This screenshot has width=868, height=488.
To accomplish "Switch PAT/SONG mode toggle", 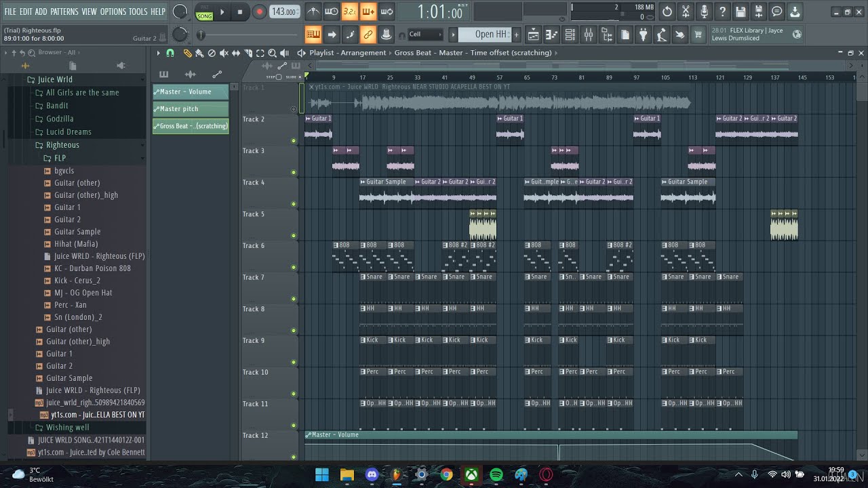I will pyautogui.click(x=204, y=12).
